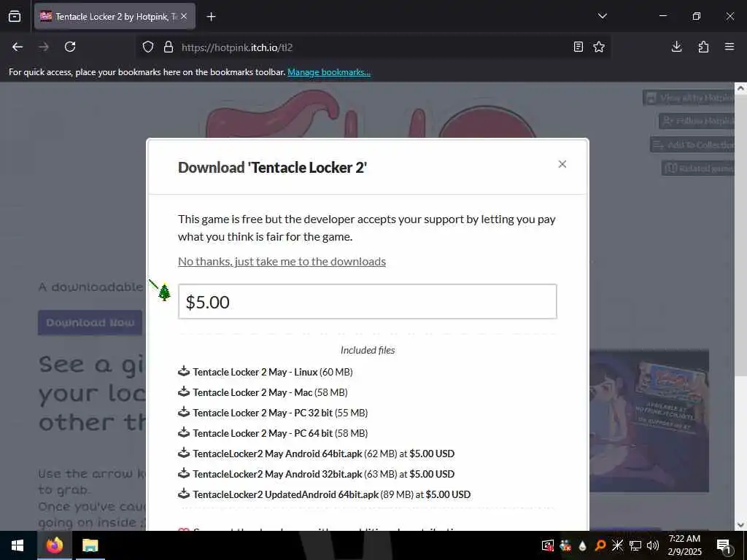Click the 'Included files' heading text
This screenshot has width=747, height=560.
coord(368,350)
